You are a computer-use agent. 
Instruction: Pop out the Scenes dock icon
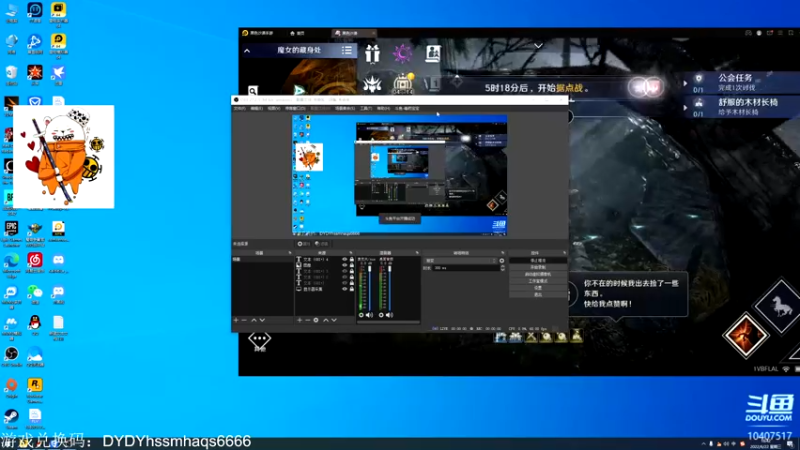290,253
